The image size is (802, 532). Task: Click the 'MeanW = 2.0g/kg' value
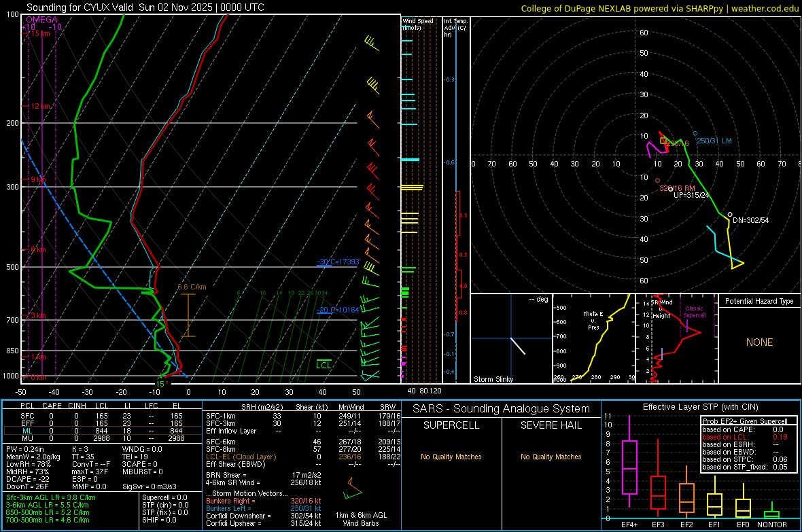pyautogui.click(x=33, y=457)
